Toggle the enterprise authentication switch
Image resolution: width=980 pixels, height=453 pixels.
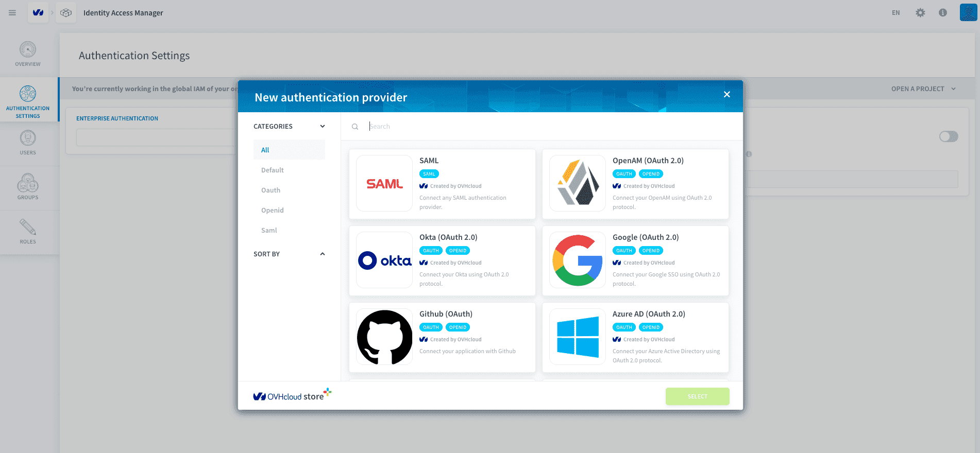tap(949, 136)
